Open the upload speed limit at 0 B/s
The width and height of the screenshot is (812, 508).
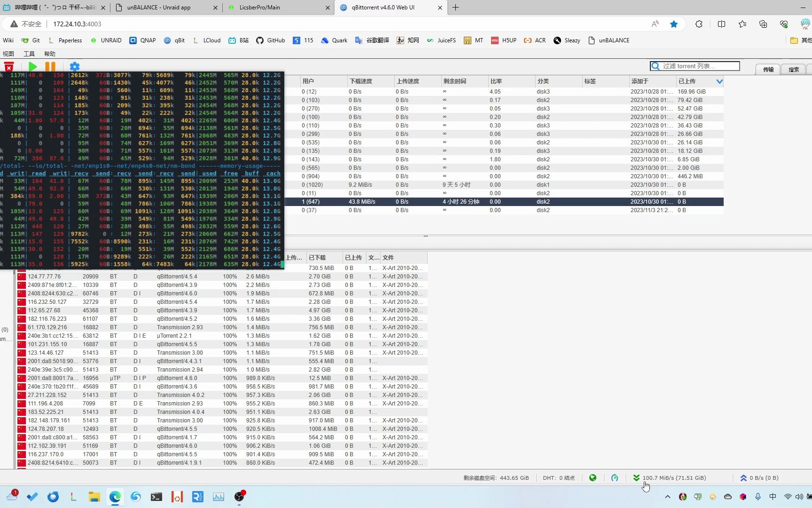click(x=759, y=478)
